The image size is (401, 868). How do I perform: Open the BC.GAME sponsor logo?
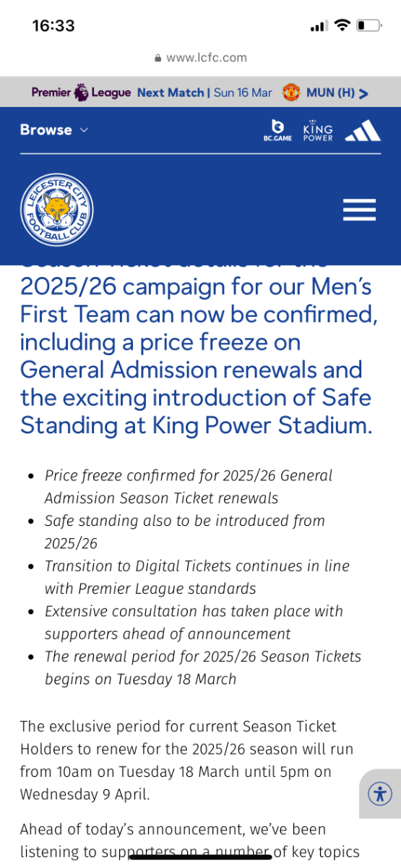click(277, 130)
